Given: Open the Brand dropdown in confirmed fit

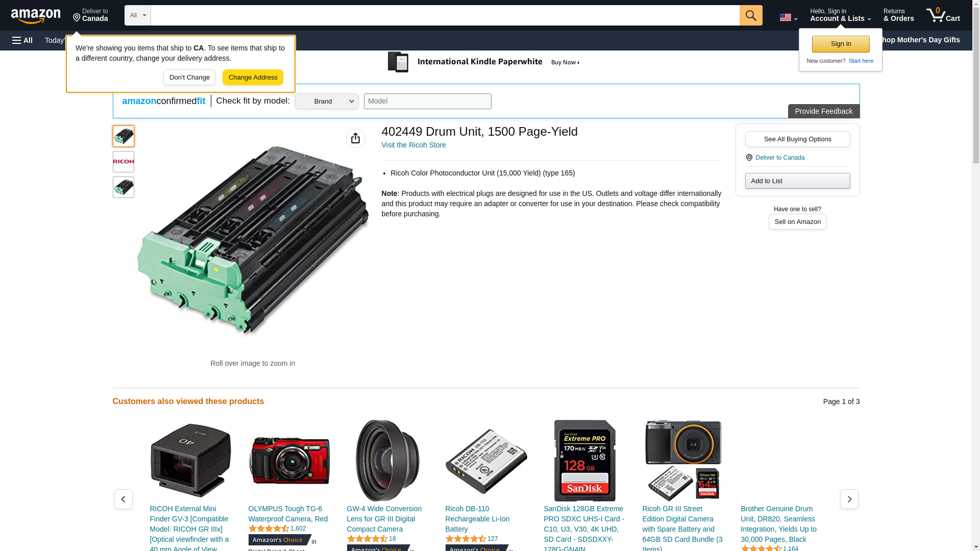Looking at the screenshot, I should [327, 101].
